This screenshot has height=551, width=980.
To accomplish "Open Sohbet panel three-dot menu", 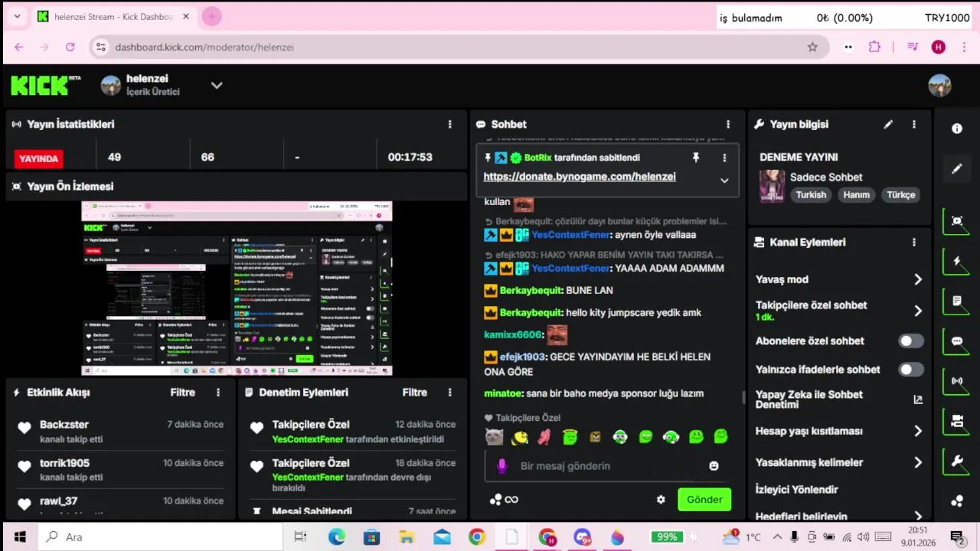I will click(728, 124).
